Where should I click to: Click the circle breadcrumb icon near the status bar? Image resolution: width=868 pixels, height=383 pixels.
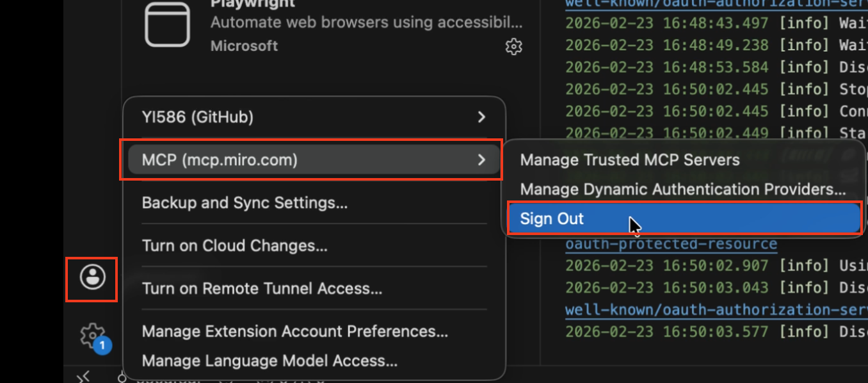click(122, 377)
